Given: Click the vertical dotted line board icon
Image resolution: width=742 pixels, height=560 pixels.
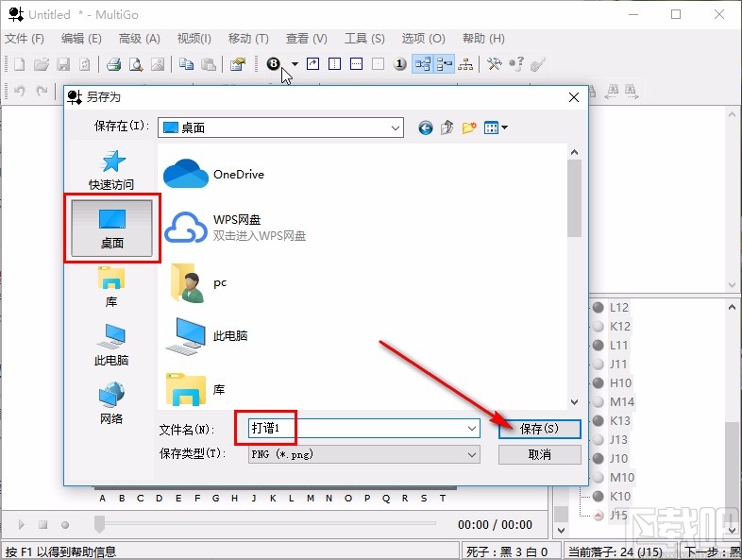Looking at the screenshot, I should (x=334, y=64).
